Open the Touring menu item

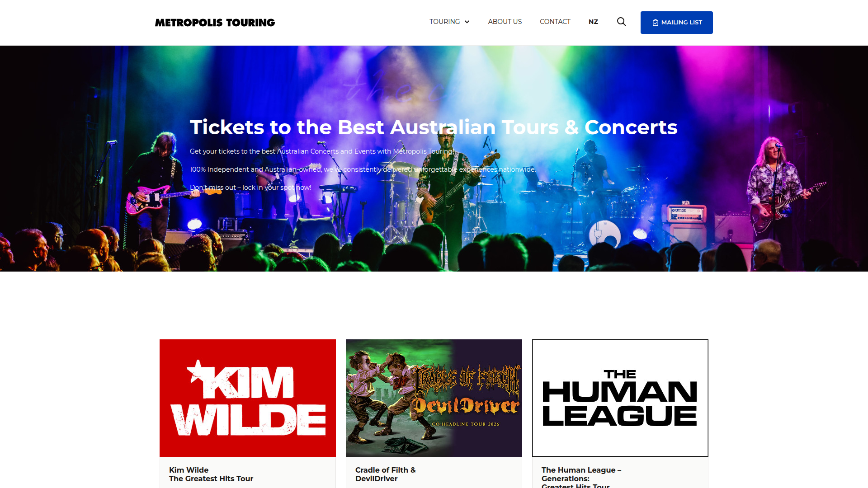tap(449, 22)
